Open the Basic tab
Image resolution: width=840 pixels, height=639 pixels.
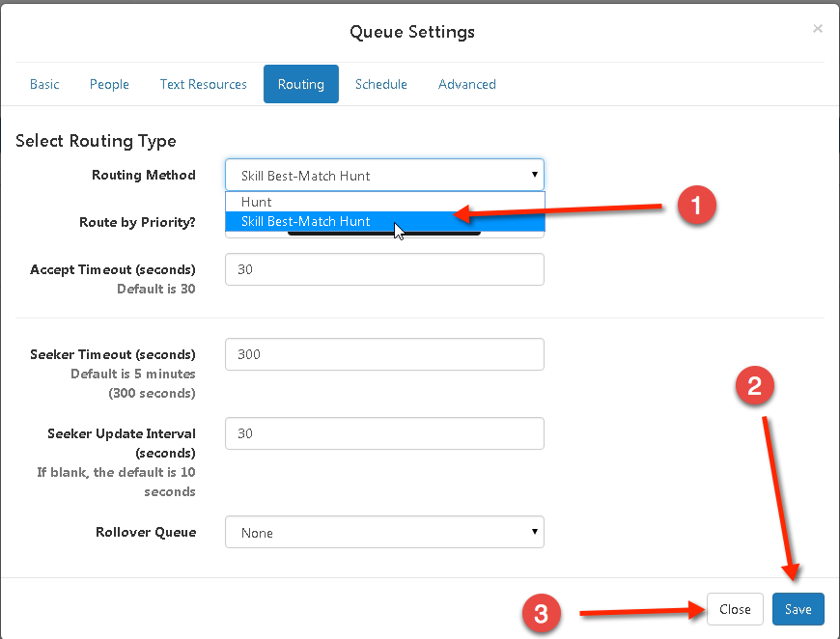click(x=44, y=84)
